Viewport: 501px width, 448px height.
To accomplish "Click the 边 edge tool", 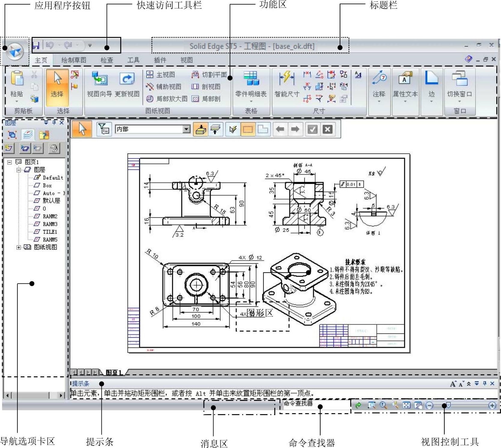I will click(432, 84).
